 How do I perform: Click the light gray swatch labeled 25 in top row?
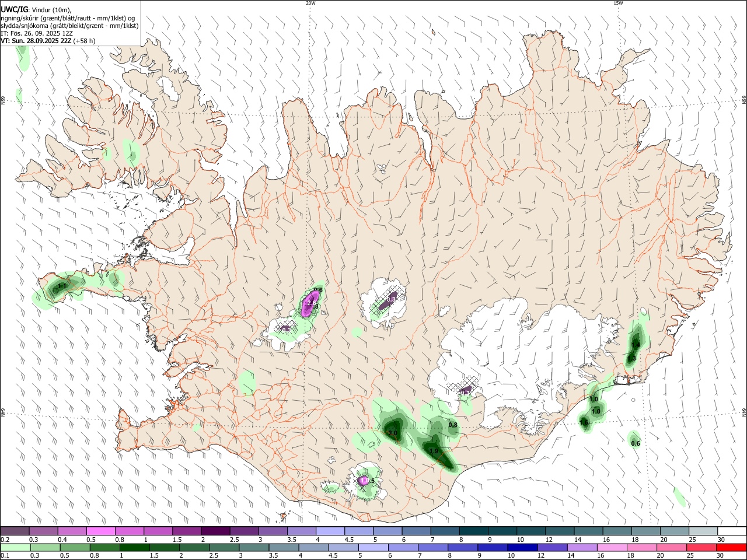[x=703, y=531]
